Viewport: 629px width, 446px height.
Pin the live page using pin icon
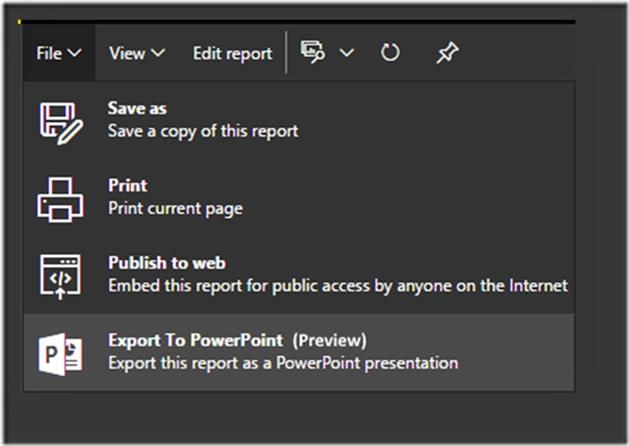tap(447, 53)
